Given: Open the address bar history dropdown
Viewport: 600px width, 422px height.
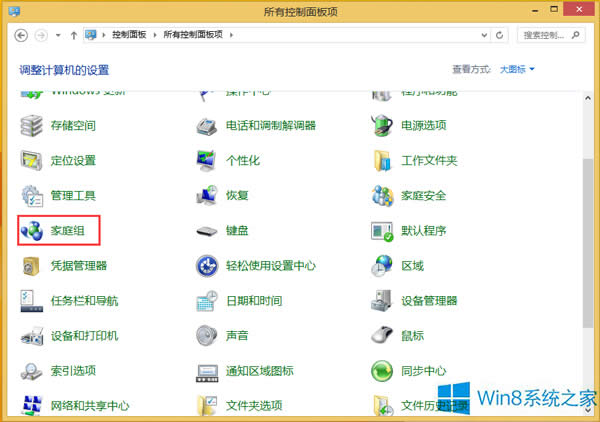Looking at the screenshot, I should 485,35.
